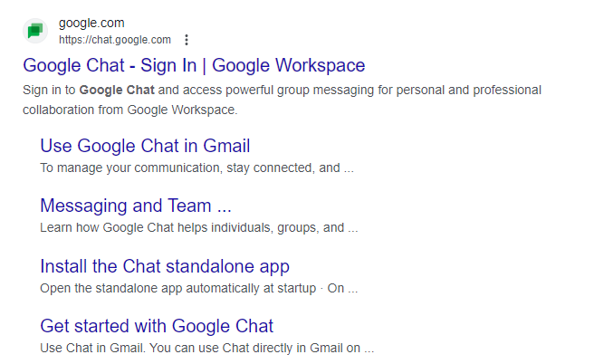The width and height of the screenshot is (594, 364).
Task: Click the snippet starting 'Use Chat in Gmail. You can'
Action: [x=206, y=348]
